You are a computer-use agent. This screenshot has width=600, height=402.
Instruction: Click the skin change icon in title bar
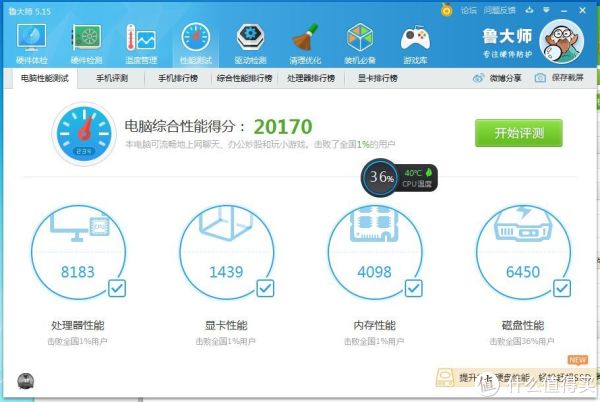tap(530, 10)
